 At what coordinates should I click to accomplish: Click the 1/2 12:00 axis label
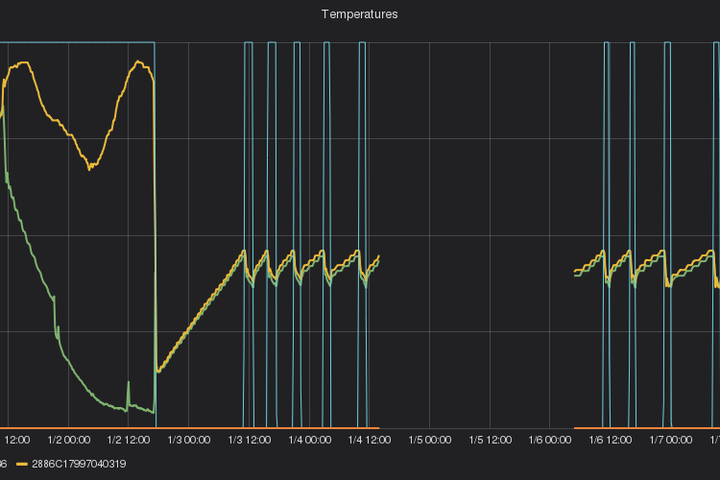(129, 440)
